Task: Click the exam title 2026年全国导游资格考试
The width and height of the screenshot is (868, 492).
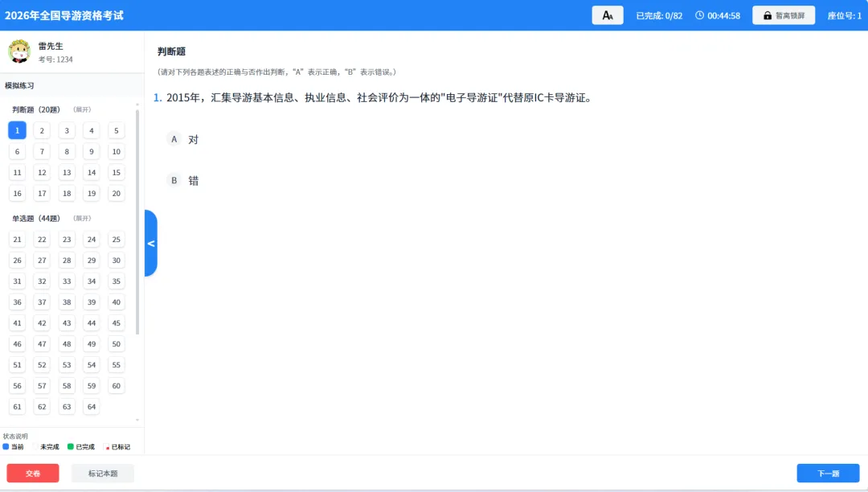Action: [x=64, y=15]
